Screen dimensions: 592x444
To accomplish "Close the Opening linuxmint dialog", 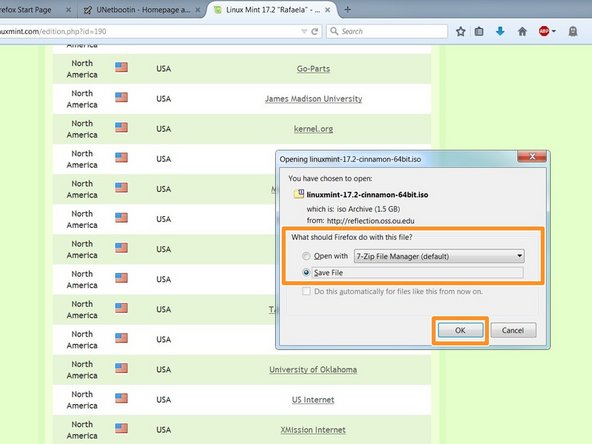I will pyautogui.click(x=532, y=156).
